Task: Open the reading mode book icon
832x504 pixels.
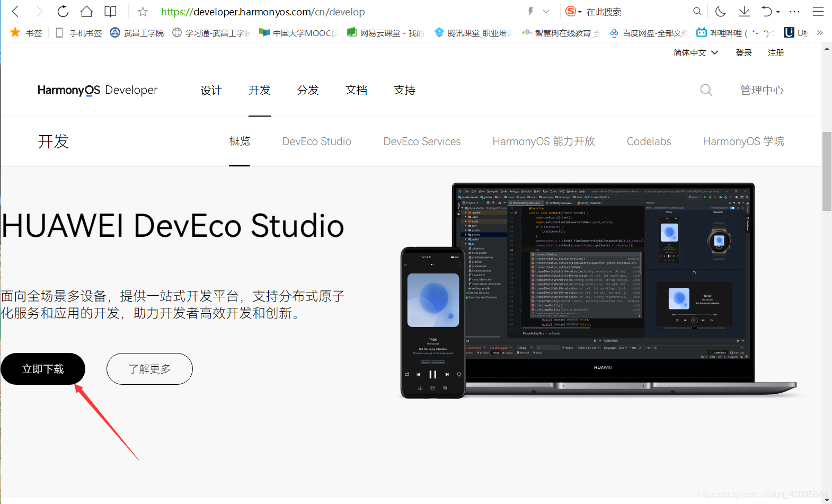Action: coord(110,11)
